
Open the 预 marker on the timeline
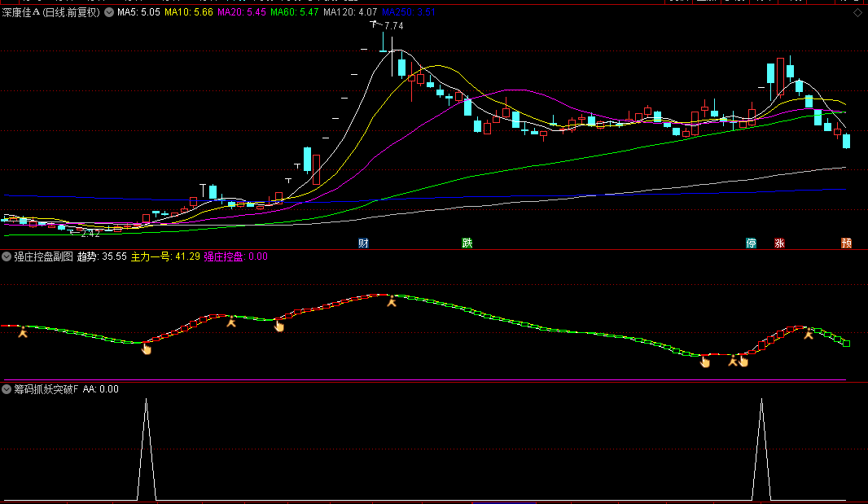click(846, 243)
